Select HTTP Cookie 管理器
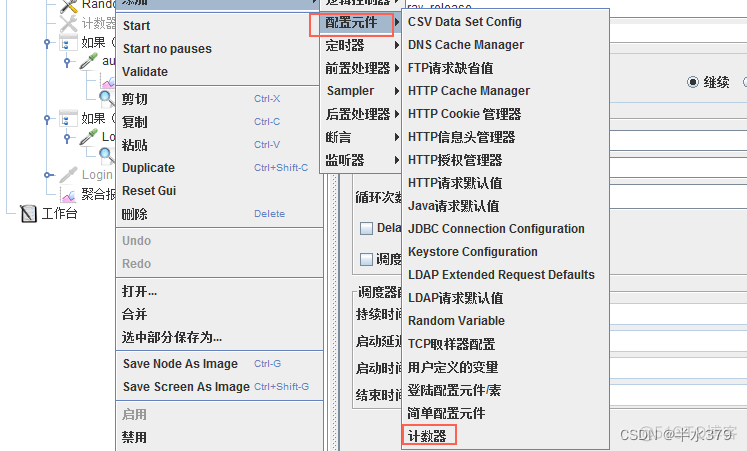747x451 pixels. [x=505, y=114]
